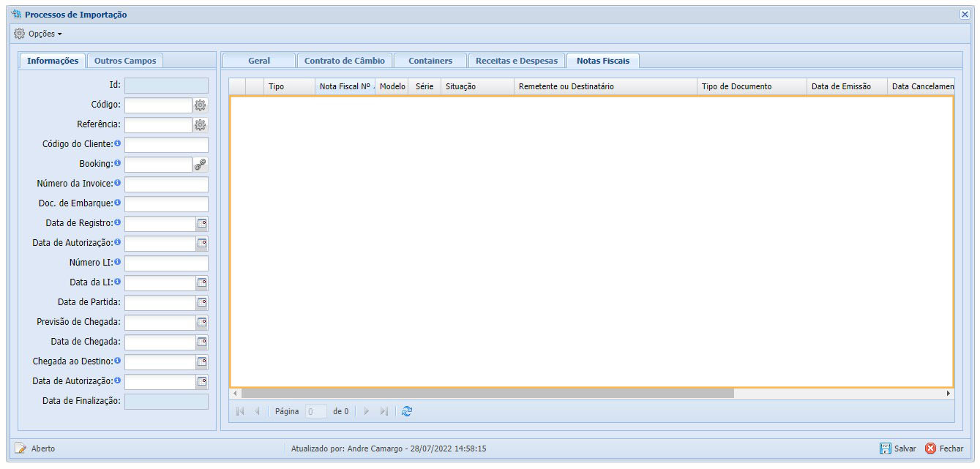Open the Opções dropdown menu

pyautogui.click(x=39, y=34)
